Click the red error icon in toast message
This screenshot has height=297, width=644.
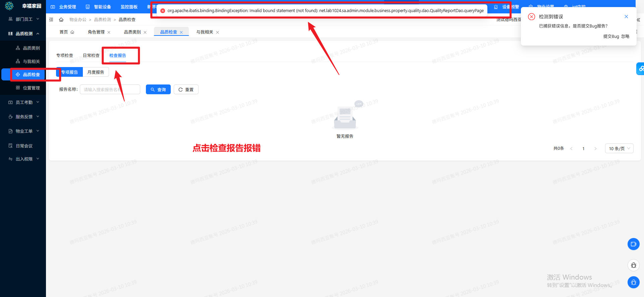163,11
